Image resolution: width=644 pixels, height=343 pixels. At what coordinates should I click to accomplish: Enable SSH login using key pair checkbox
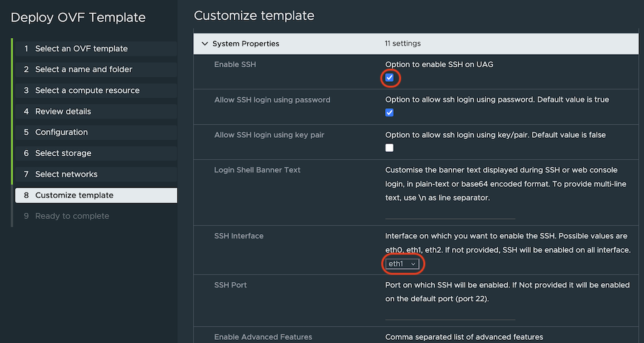tap(389, 148)
